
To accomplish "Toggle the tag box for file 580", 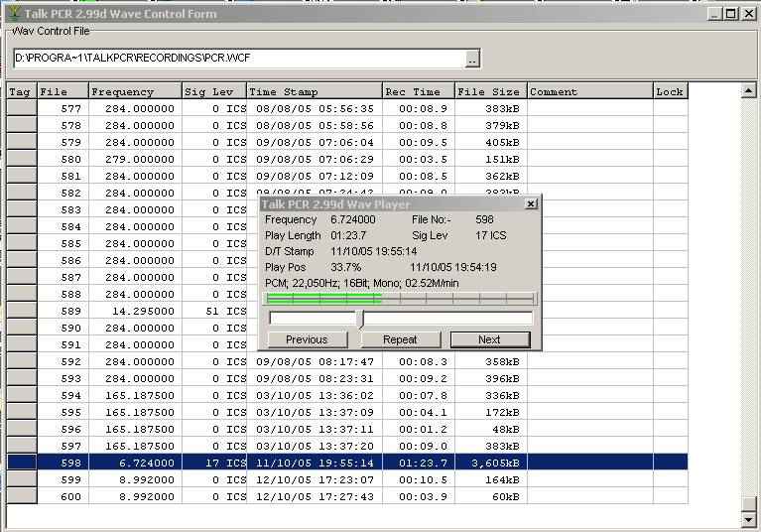I will coord(22,159).
